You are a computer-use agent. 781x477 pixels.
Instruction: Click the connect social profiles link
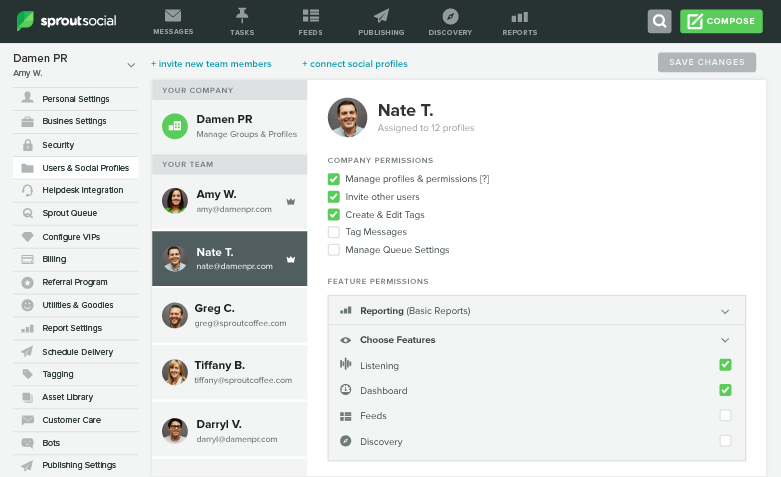(355, 64)
